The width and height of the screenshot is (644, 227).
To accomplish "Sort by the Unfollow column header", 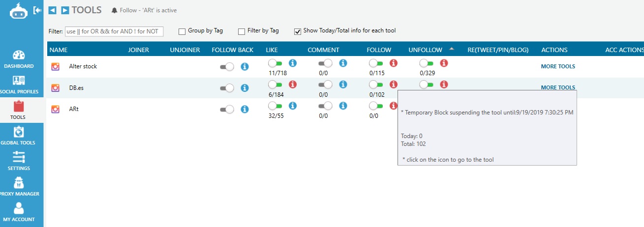I will (425, 50).
